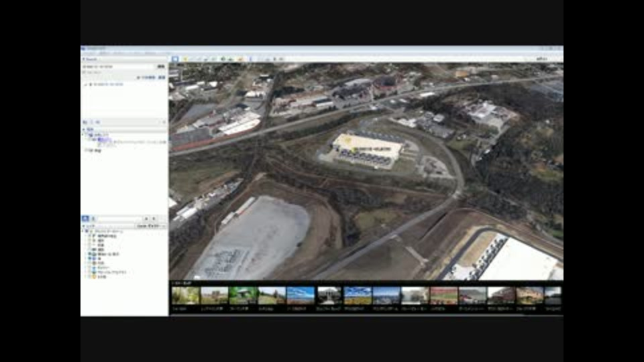Click the Print toolbar icon
Screen dimensions: 644x362
(x=268, y=59)
